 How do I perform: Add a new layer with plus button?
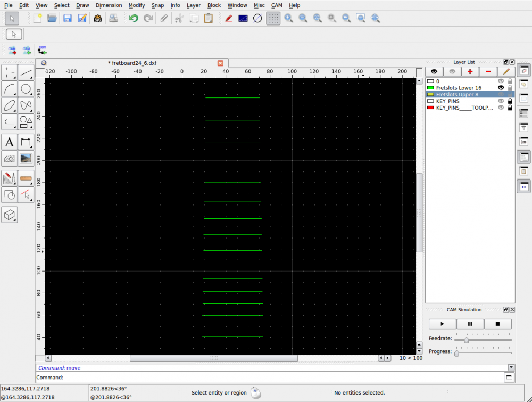click(470, 72)
